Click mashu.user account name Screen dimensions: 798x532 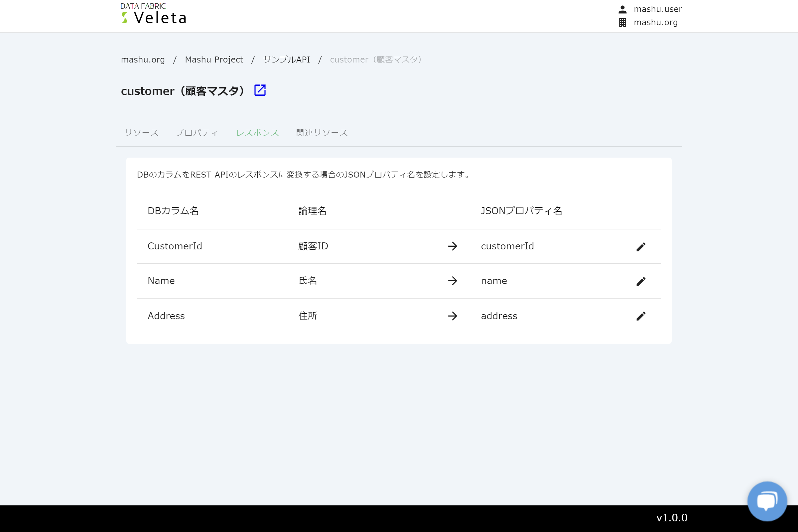658,9
